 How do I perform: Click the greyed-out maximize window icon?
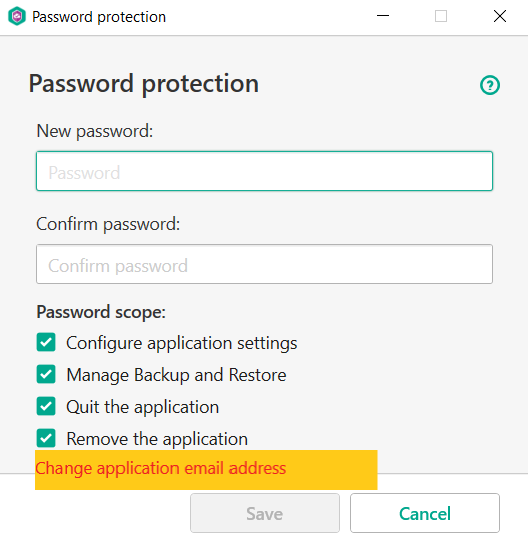[441, 16]
